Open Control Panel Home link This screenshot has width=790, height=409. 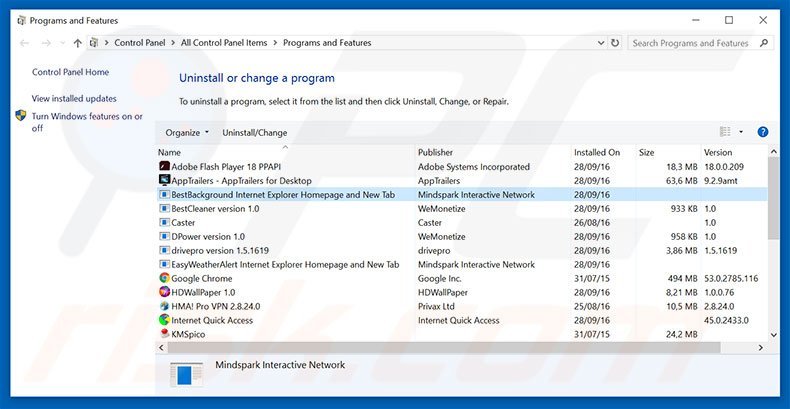click(x=71, y=72)
